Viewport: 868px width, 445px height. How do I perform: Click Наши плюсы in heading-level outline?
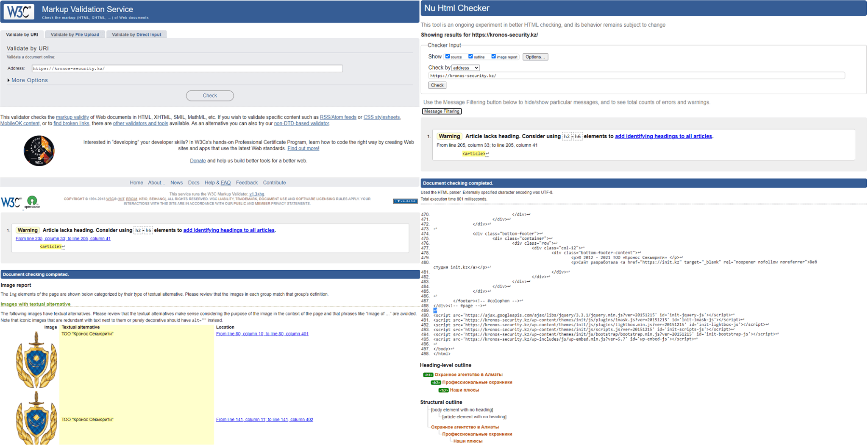click(x=464, y=390)
